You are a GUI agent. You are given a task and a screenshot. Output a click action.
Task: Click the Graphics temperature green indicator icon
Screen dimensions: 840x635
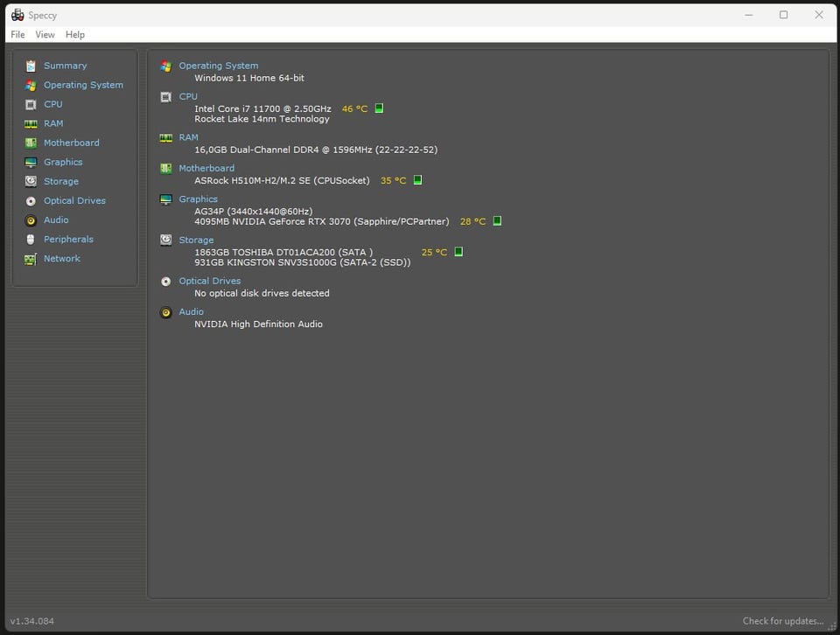coord(497,220)
